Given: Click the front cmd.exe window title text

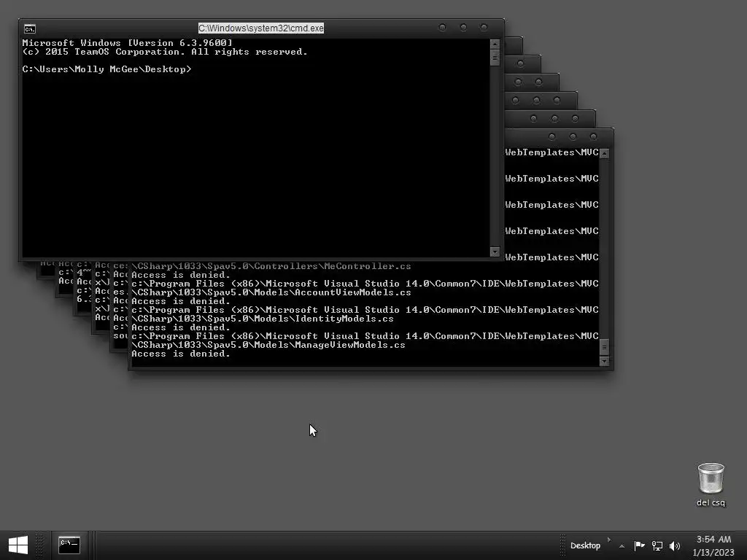Looking at the screenshot, I should pos(261,28).
